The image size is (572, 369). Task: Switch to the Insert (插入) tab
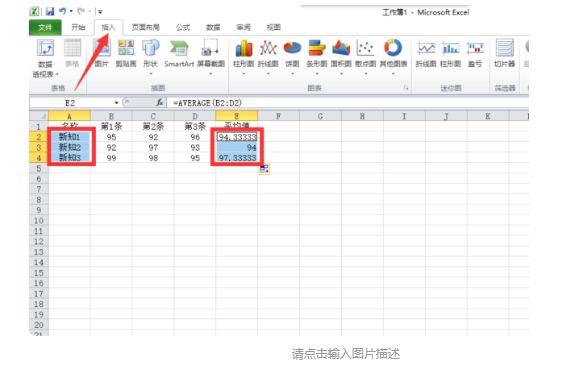pyautogui.click(x=108, y=27)
